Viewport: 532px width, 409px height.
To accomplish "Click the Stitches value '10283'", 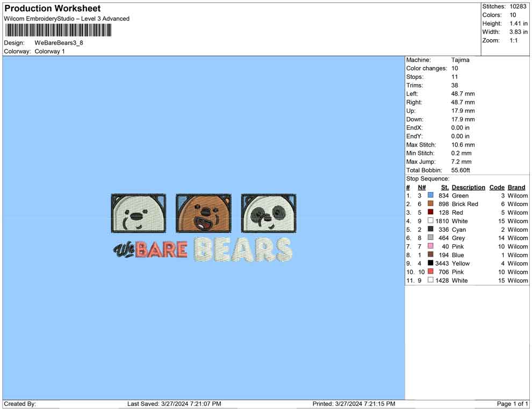I will click(517, 6).
